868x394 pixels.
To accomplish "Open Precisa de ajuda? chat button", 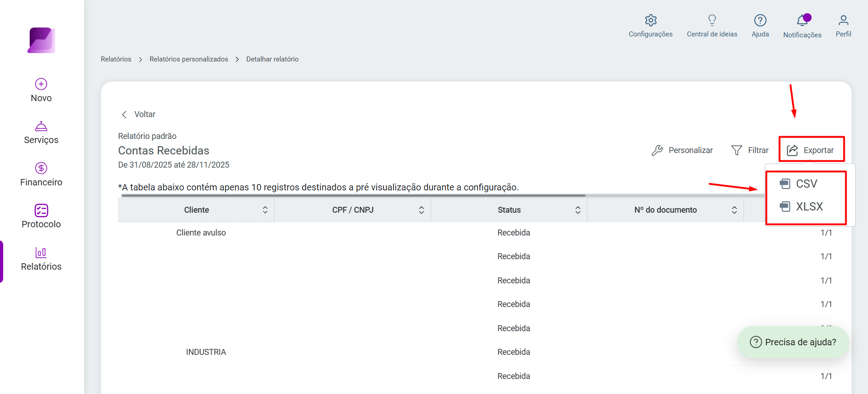I will 793,342.
